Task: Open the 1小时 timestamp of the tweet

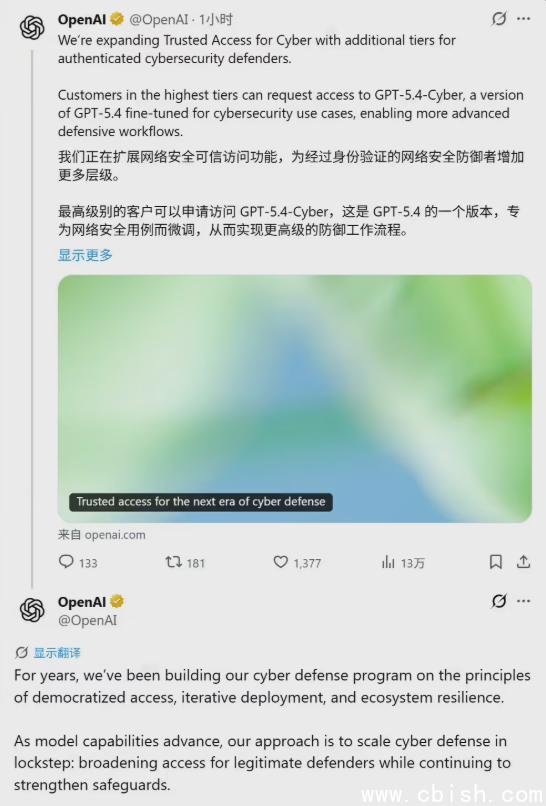Action: (215, 20)
